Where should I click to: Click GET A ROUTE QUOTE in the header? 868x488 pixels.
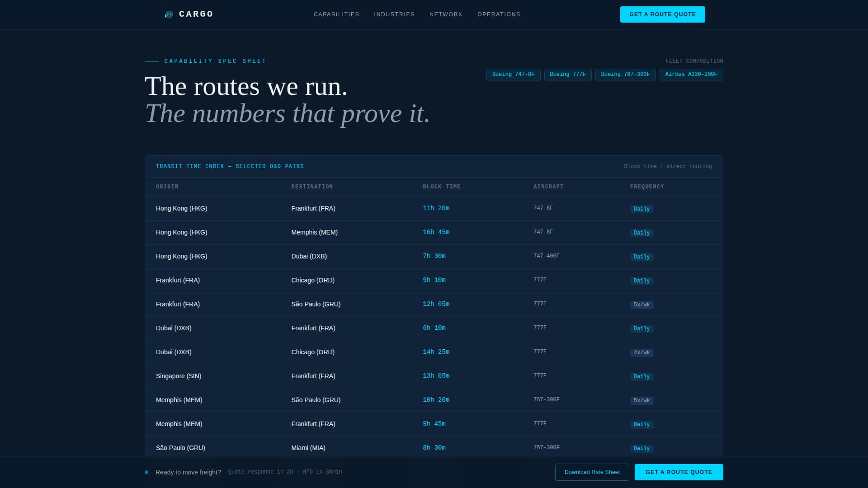(662, 14)
